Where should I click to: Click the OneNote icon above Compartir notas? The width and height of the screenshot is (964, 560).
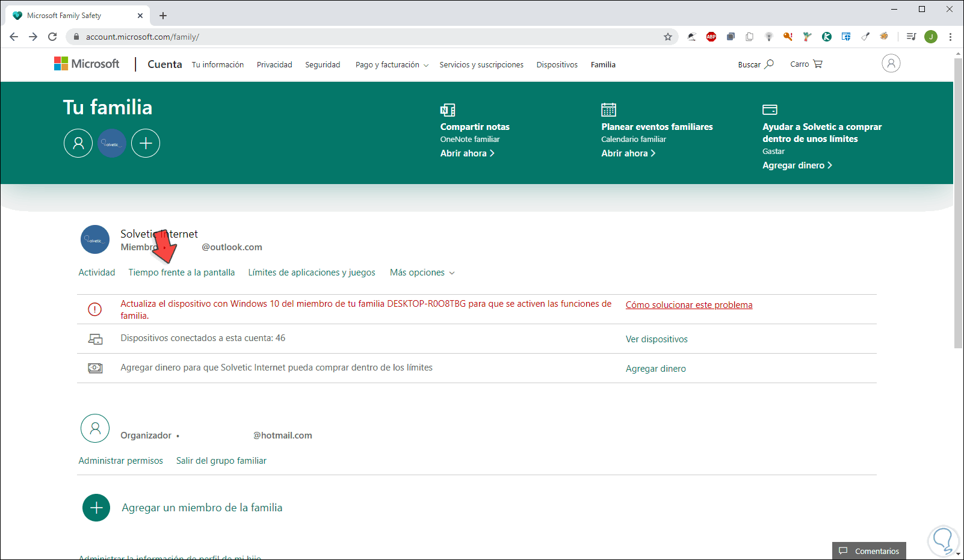pyautogui.click(x=448, y=109)
